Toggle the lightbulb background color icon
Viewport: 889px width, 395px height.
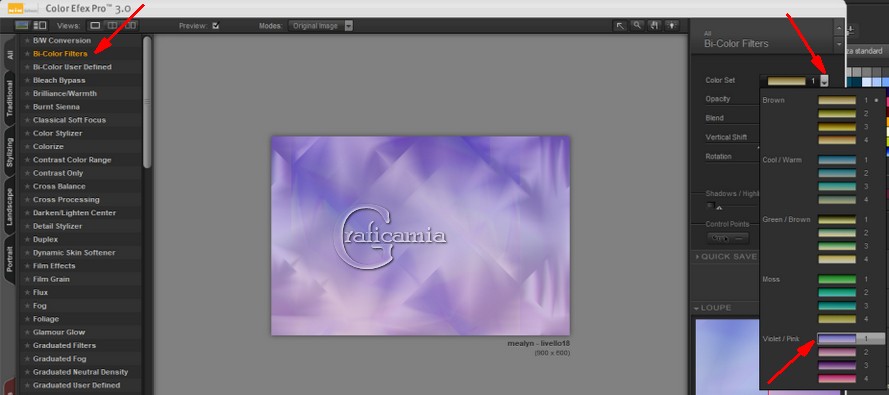coord(672,26)
